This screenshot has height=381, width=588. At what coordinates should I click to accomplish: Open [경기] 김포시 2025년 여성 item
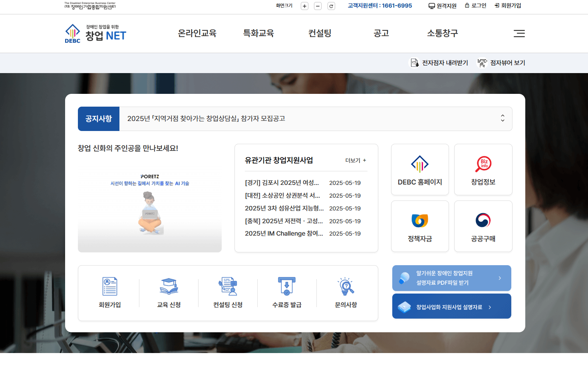pyautogui.click(x=282, y=183)
